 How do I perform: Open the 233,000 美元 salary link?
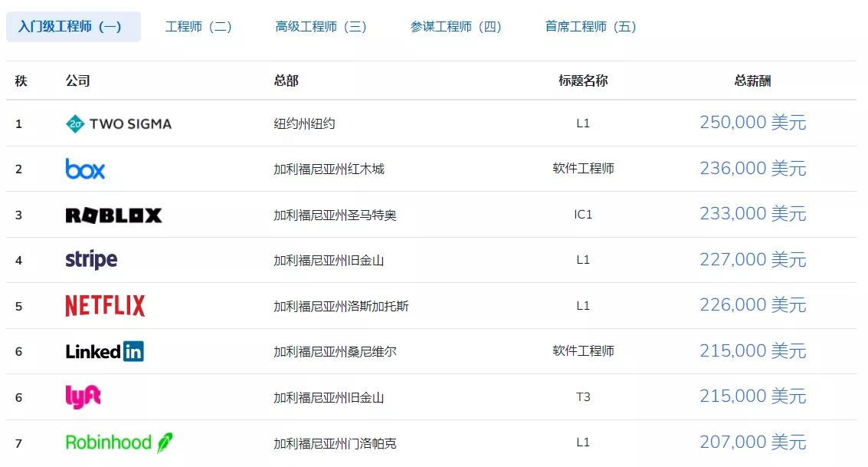[x=753, y=214]
